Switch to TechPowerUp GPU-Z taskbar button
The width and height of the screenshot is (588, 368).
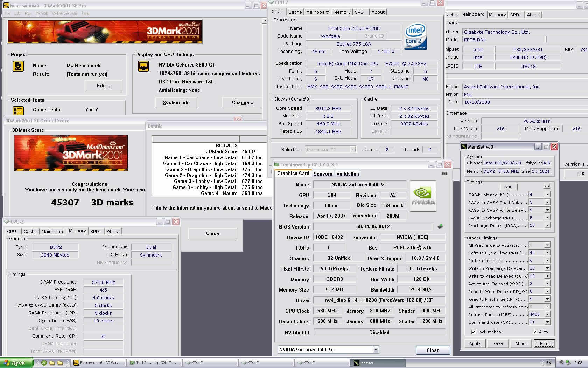click(x=154, y=363)
